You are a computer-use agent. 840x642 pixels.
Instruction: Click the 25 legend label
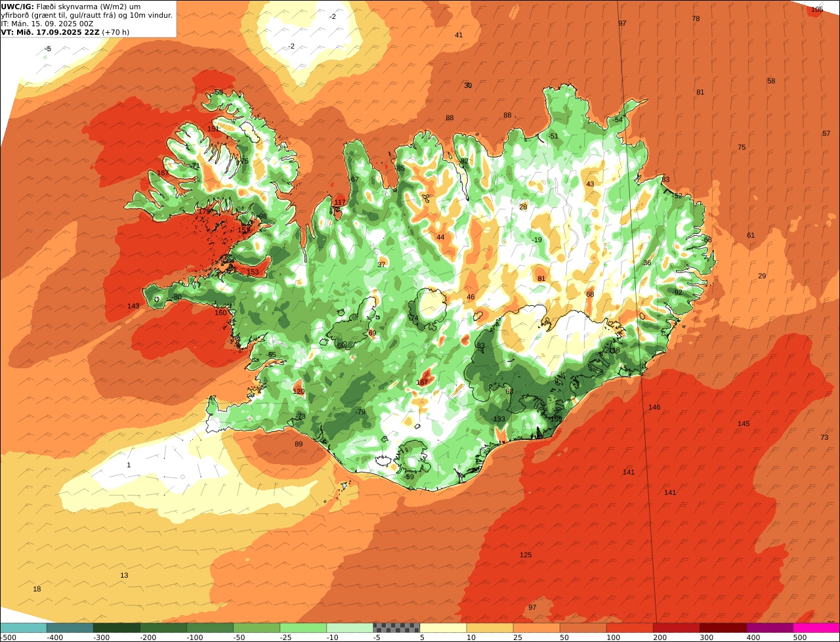518,637
